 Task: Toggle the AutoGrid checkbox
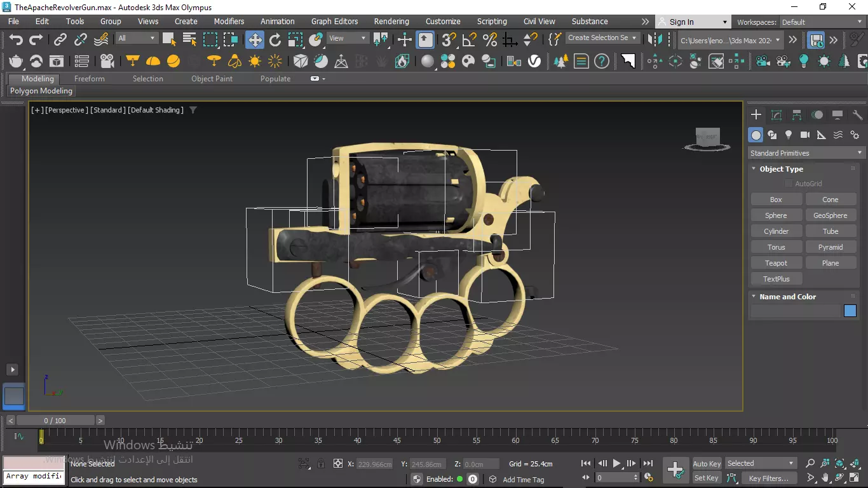(789, 184)
